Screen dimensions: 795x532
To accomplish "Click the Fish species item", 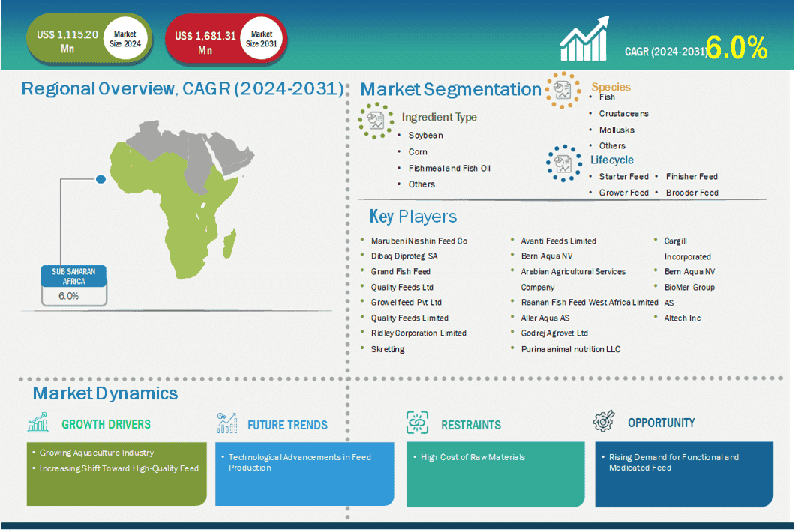I will (x=607, y=97).
